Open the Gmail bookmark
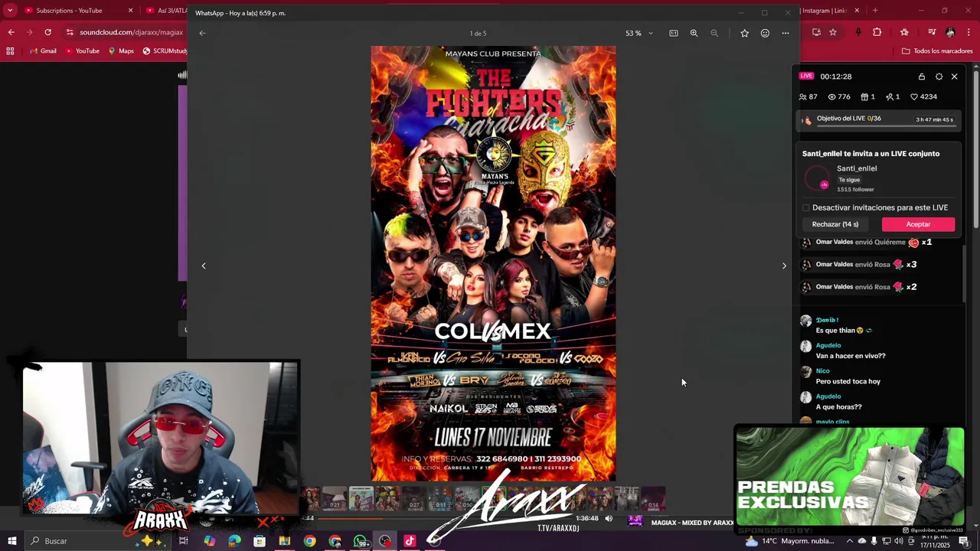Screen dimensions: 980x551 pyautogui.click(x=43, y=51)
